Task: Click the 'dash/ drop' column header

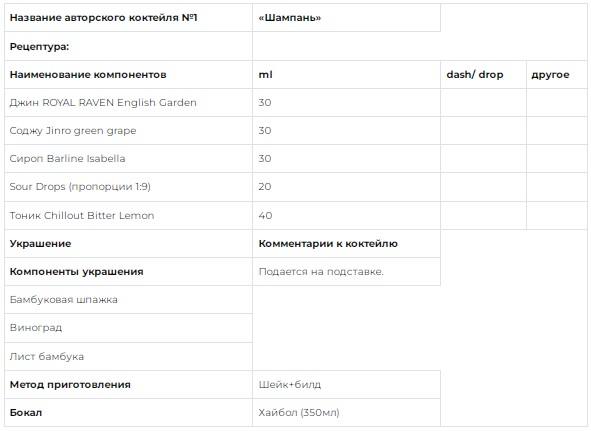Action: (483, 75)
